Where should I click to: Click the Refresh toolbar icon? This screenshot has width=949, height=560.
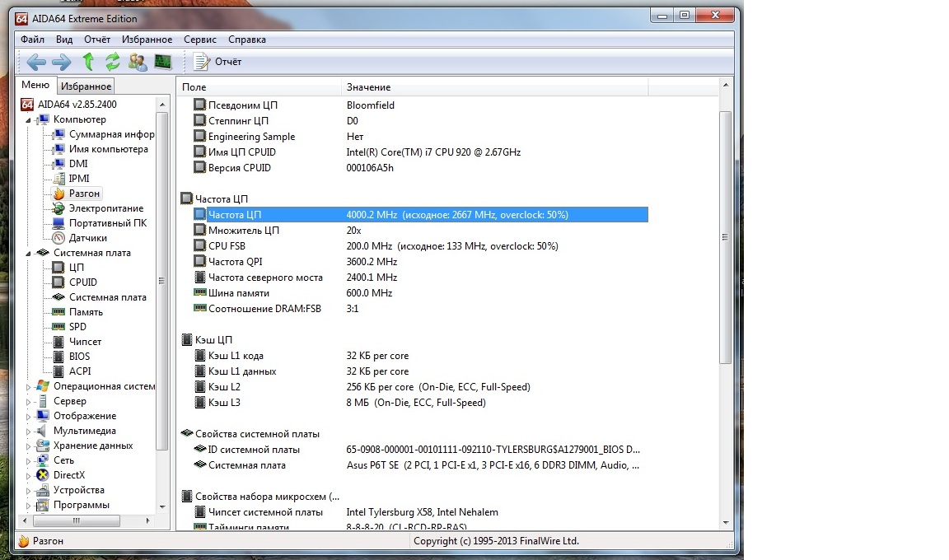[112, 61]
